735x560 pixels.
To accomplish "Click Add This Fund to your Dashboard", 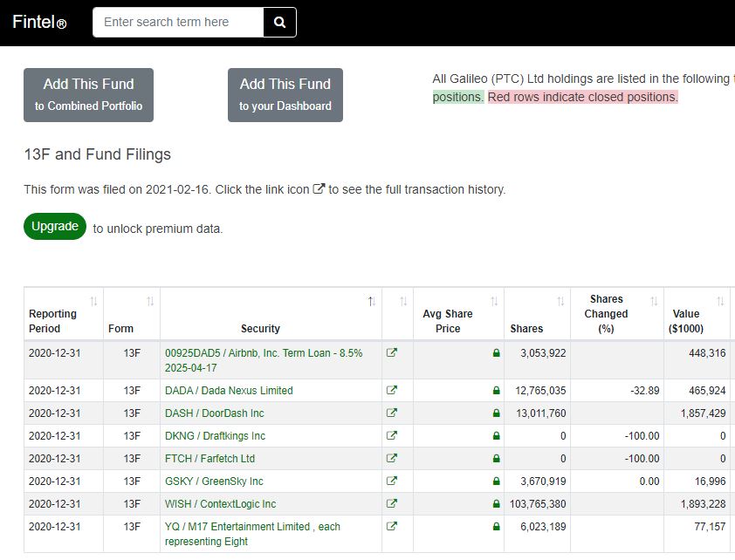I will coord(285,95).
